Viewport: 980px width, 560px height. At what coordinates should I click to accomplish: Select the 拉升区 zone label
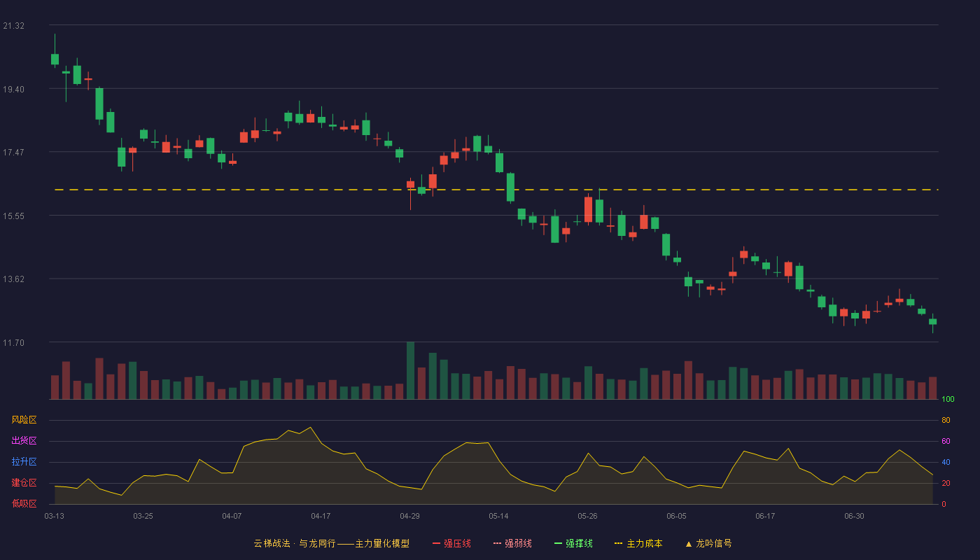click(24, 462)
